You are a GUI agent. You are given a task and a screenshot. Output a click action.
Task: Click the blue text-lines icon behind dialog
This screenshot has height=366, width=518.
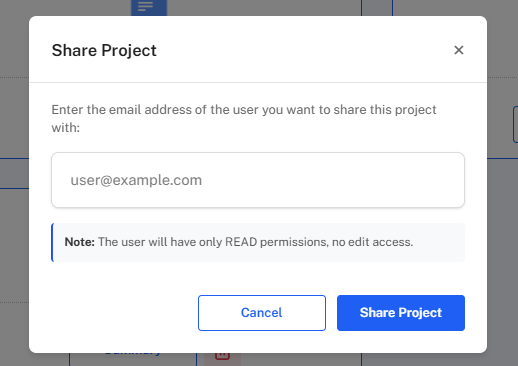coord(149,7)
